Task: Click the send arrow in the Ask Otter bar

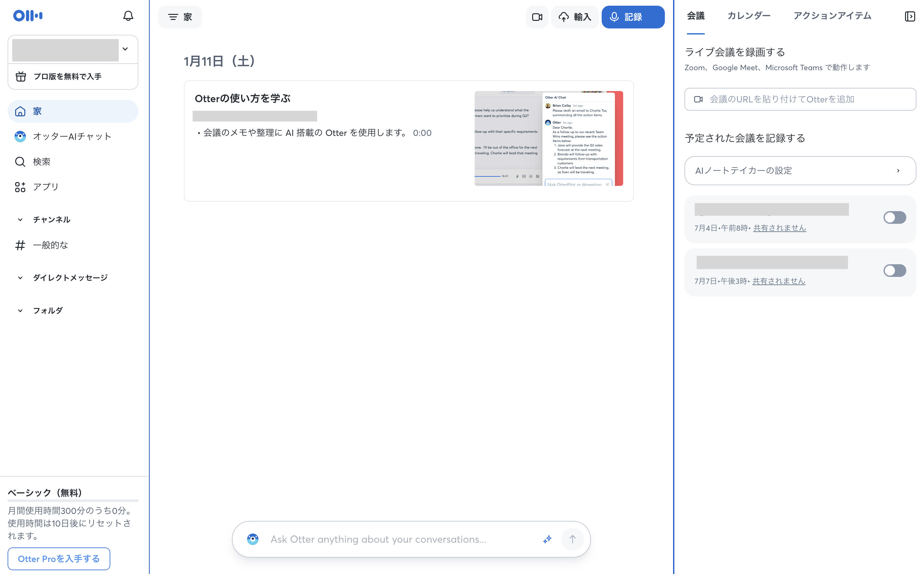Action: 572,539
